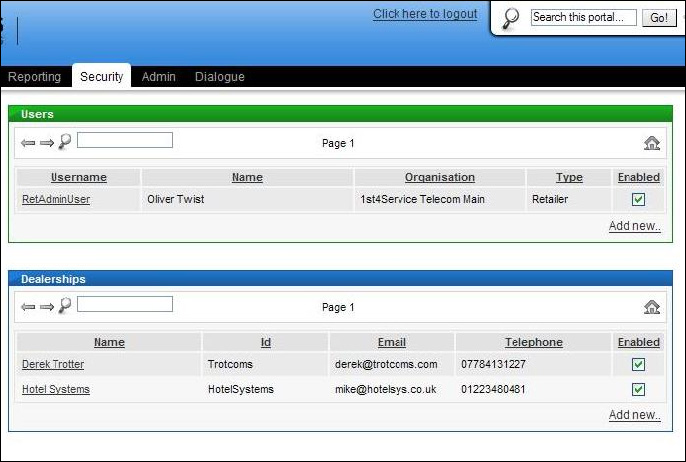The width and height of the screenshot is (686, 462).
Task: Click the 'Search this portal' input field
Action: click(x=583, y=17)
